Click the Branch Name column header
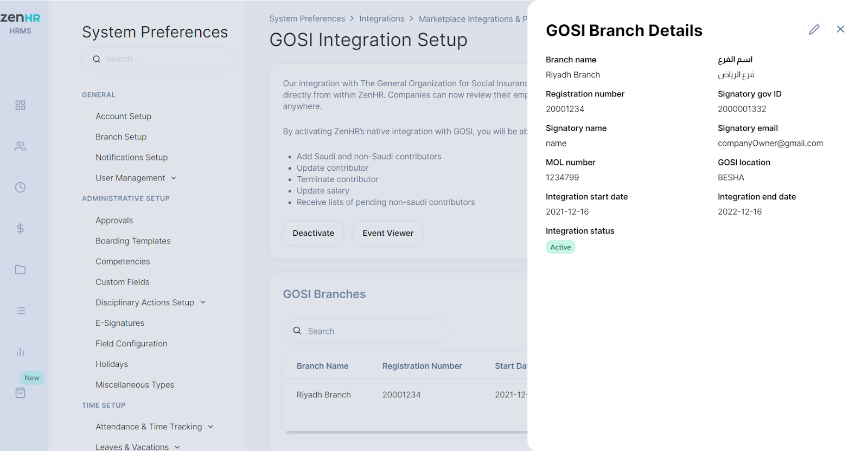This screenshot has width=868, height=451. [322, 366]
